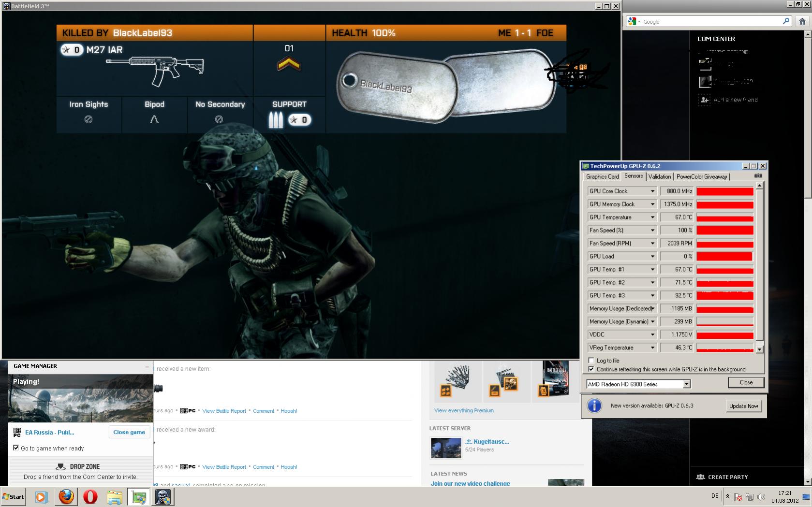Switch to Battlefield 3 via its taskbar icon

[x=163, y=497]
